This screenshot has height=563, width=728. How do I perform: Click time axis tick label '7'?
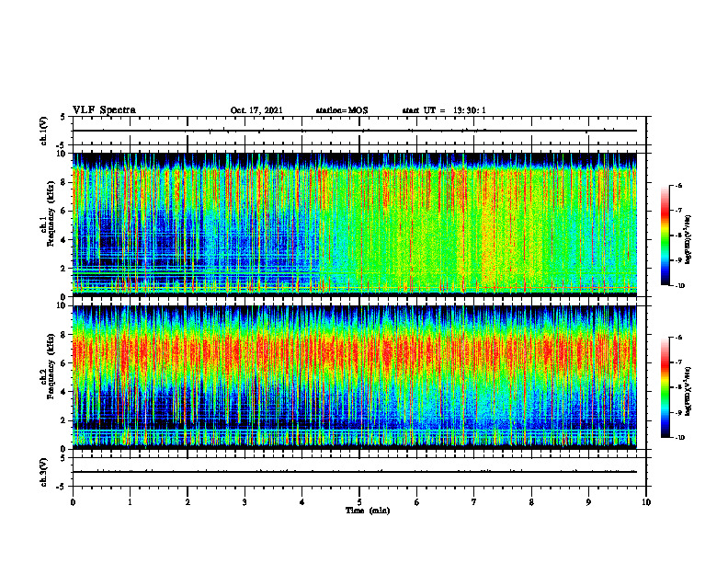[474, 502]
